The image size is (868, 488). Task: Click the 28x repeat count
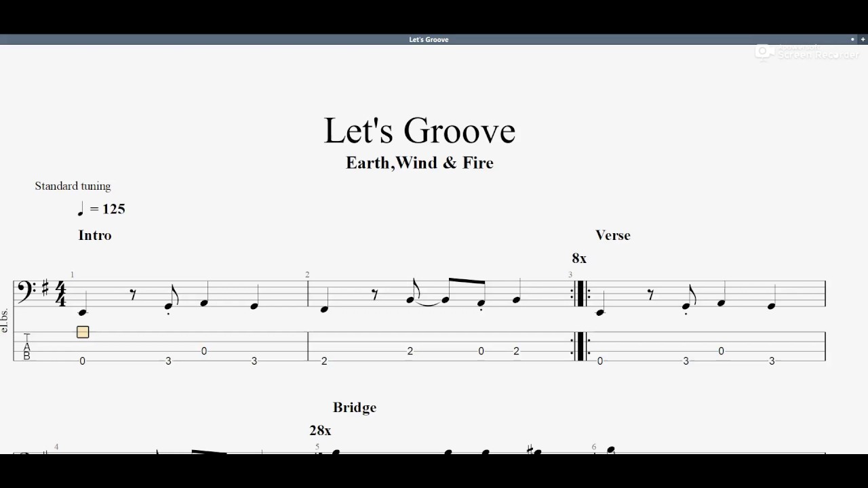point(320,430)
